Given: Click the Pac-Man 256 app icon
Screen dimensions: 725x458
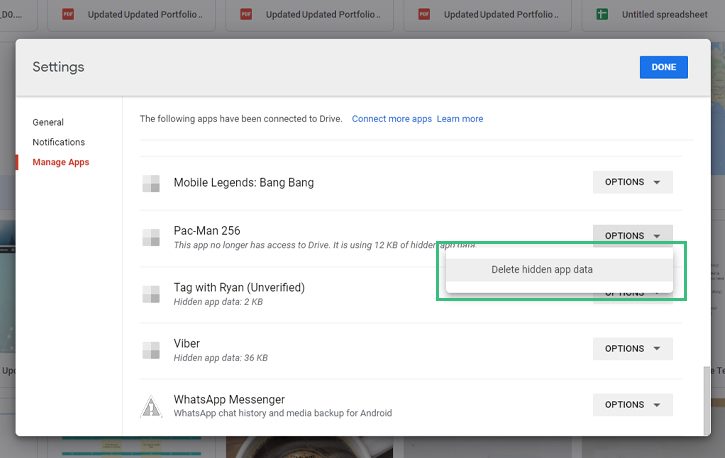Looking at the screenshot, I should coord(151,238).
